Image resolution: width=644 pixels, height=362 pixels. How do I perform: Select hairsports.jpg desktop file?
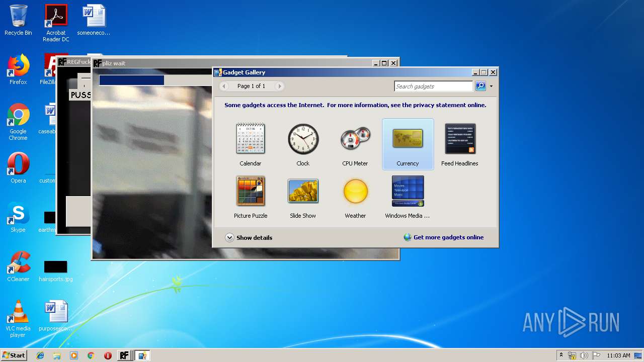click(x=56, y=270)
